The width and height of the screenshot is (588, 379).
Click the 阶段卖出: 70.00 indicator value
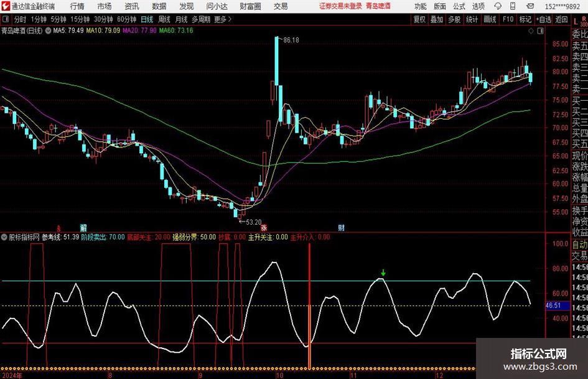(x=103, y=237)
